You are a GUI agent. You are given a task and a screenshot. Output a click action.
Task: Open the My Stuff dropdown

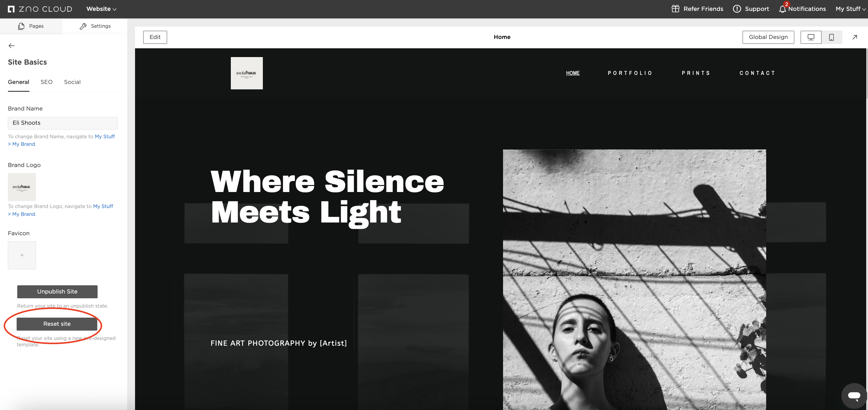(850, 9)
